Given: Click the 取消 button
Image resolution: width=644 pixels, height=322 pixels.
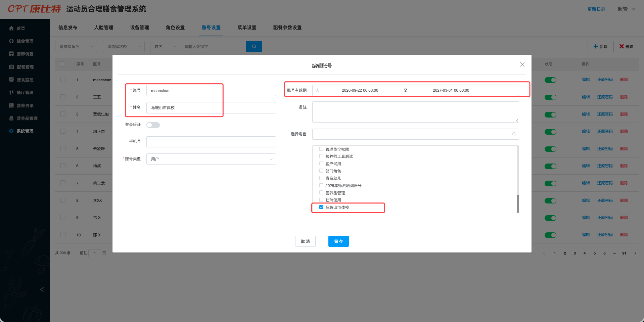Looking at the screenshot, I should 305,241.
